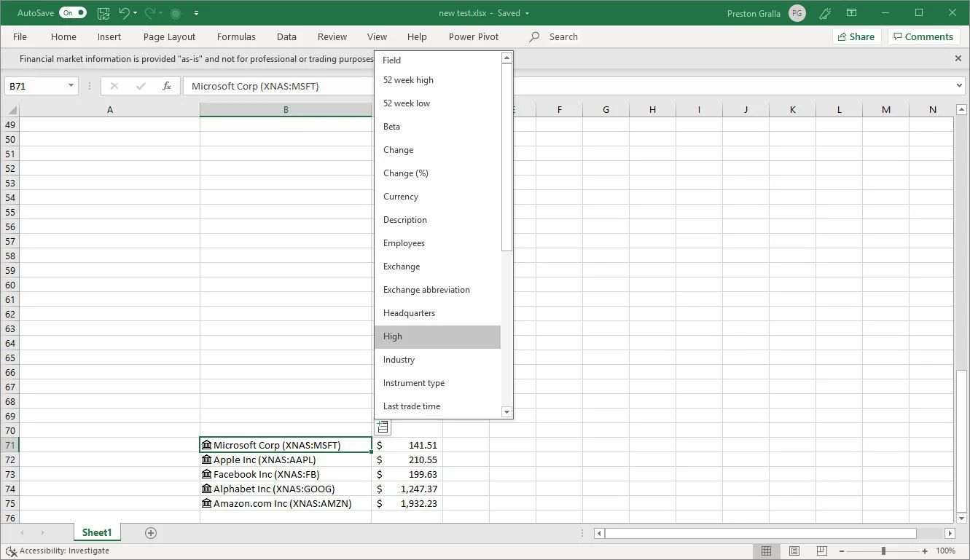The height and width of the screenshot is (560, 970).
Task: Open Customize Quick Access Toolbar dropdown
Action: [x=197, y=13]
